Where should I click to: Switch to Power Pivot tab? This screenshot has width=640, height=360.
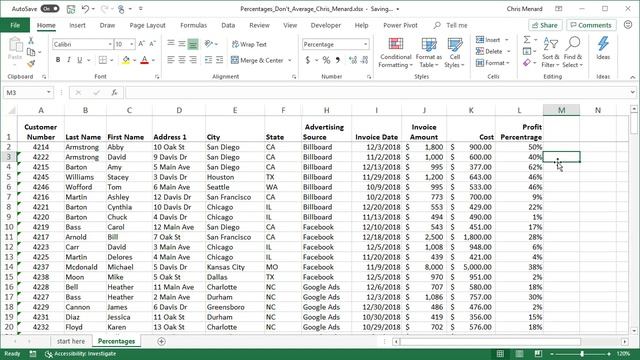point(400,25)
